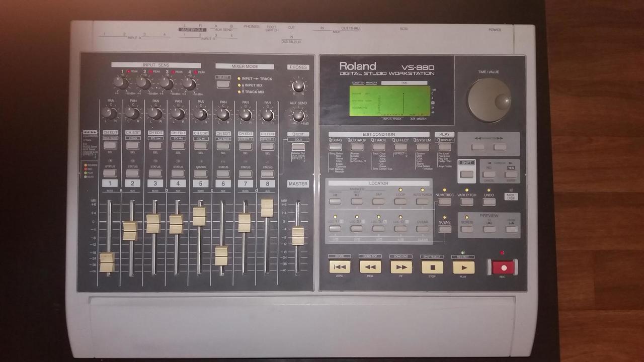Touch the INPUT SENS 4 knob
644x362 pixels.
pos(189,83)
